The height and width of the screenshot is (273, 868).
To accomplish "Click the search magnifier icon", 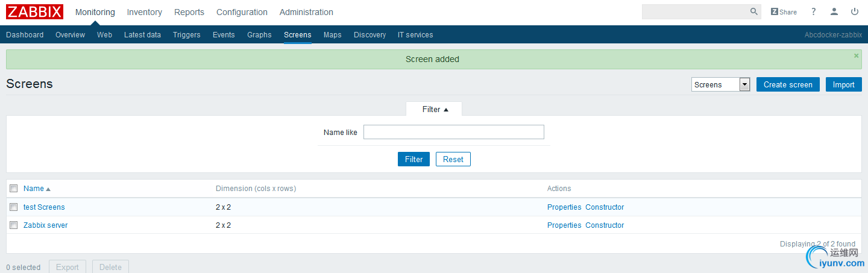I will (754, 11).
